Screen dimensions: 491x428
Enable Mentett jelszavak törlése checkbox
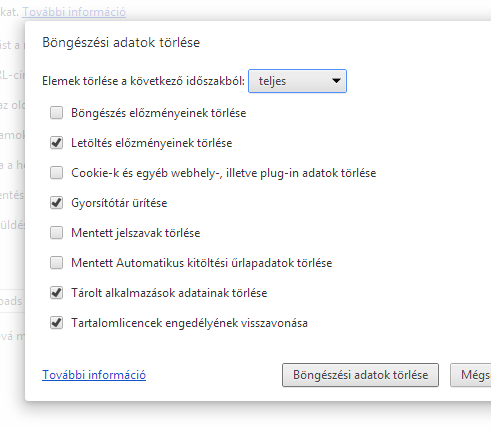(56, 233)
